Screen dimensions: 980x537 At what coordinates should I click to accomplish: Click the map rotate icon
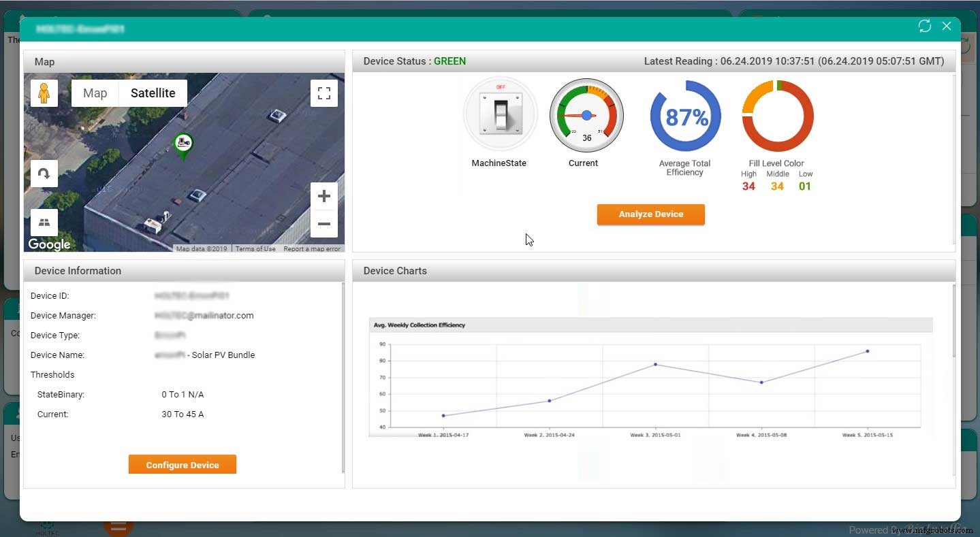click(44, 174)
